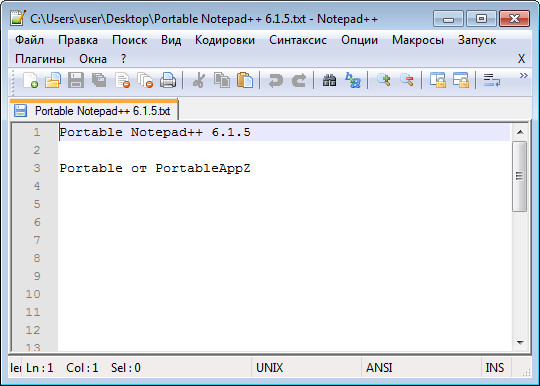Zoom out with magnifier minus icon
540x386 pixels.
[407, 81]
